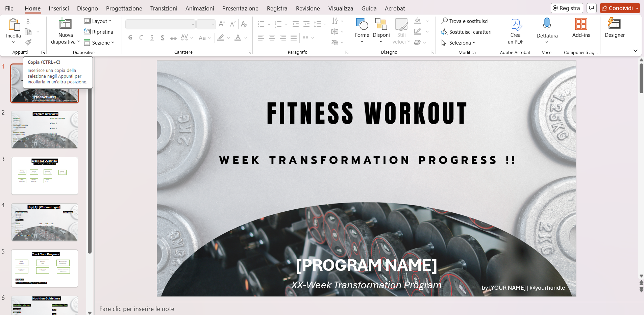The height and width of the screenshot is (315, 644).
Task: Open the Sezione dropdown
Action: click(x=99, y=43)
